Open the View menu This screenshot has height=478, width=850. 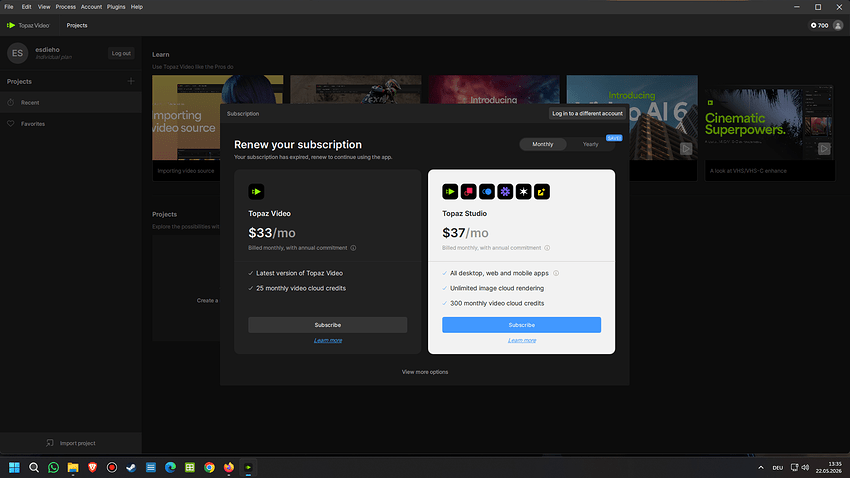[x=44, y=7]
